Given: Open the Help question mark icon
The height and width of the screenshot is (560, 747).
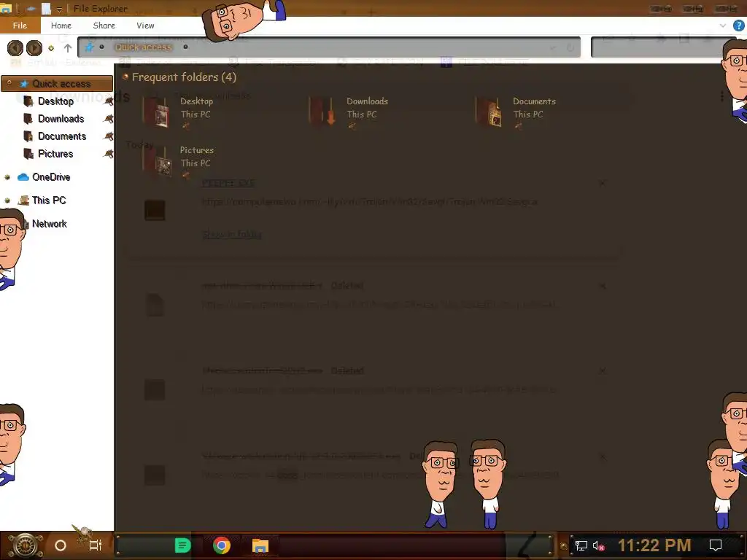Looking at the screenshot, I should point(738,26).
